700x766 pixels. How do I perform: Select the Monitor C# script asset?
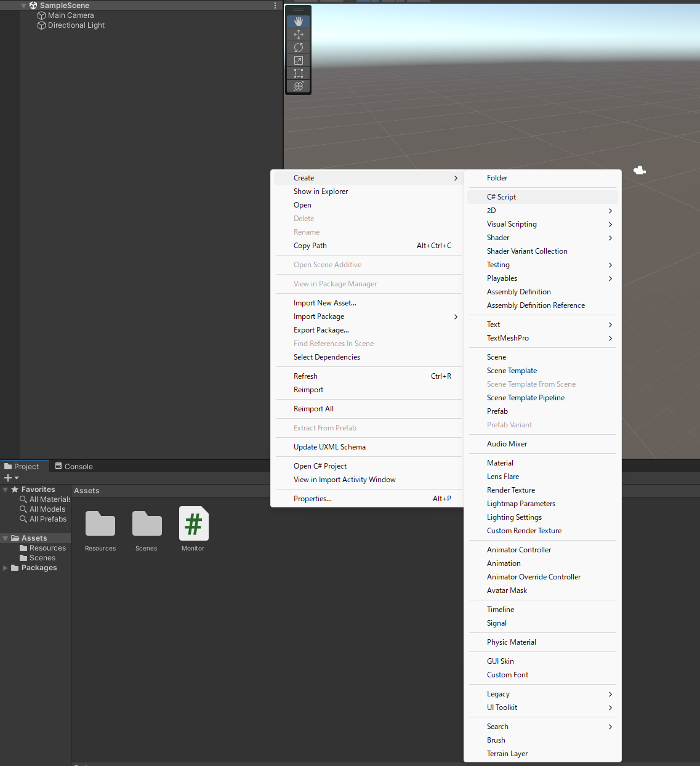pyautogui.click(x=193, y=529)
